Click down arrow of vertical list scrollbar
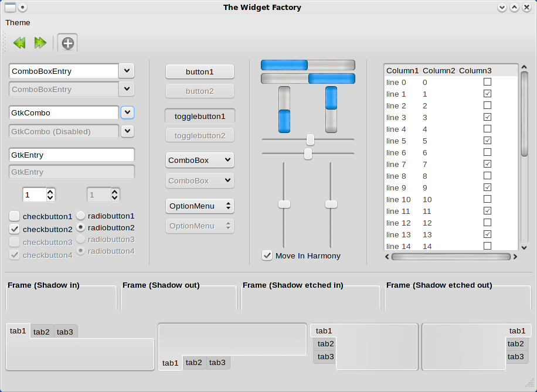 [x=524, y=248]
